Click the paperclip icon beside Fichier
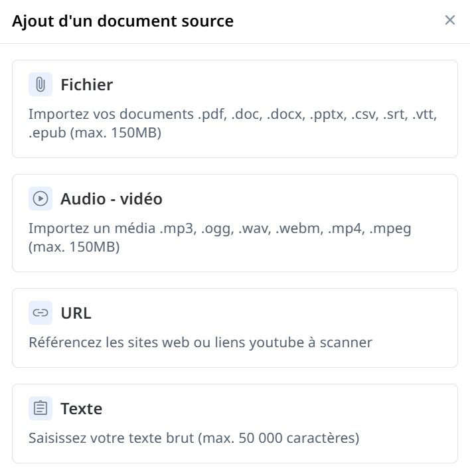 [40, 85]
